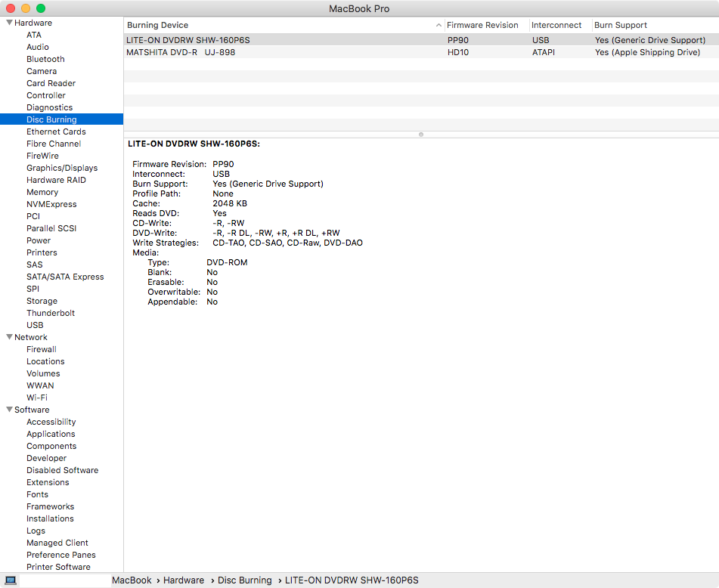Select Volumes item
Viewport: 719px width, 588px height.
pyautogui.click(x=43, y=373)
